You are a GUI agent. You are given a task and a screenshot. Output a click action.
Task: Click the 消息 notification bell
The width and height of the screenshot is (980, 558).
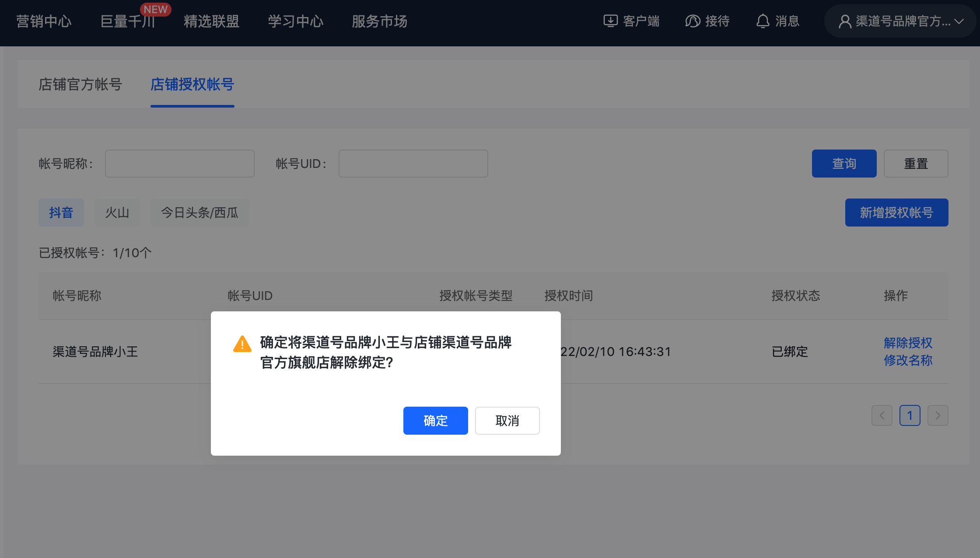pos(763,21)
